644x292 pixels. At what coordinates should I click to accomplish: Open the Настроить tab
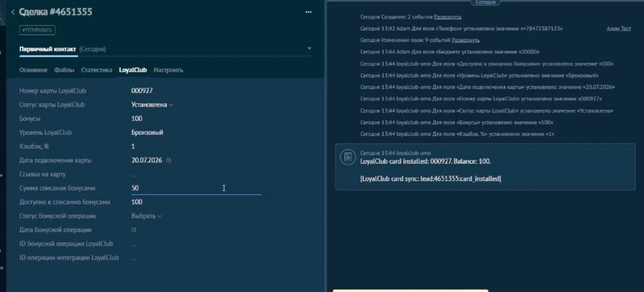coord(168,70)
